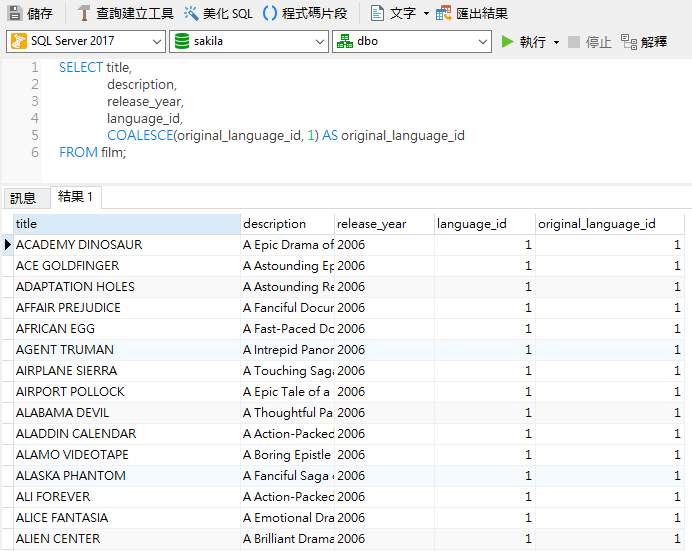Select the 結果 1 results tab
Viewport: 692px width, 551px height.
(76, 197)
